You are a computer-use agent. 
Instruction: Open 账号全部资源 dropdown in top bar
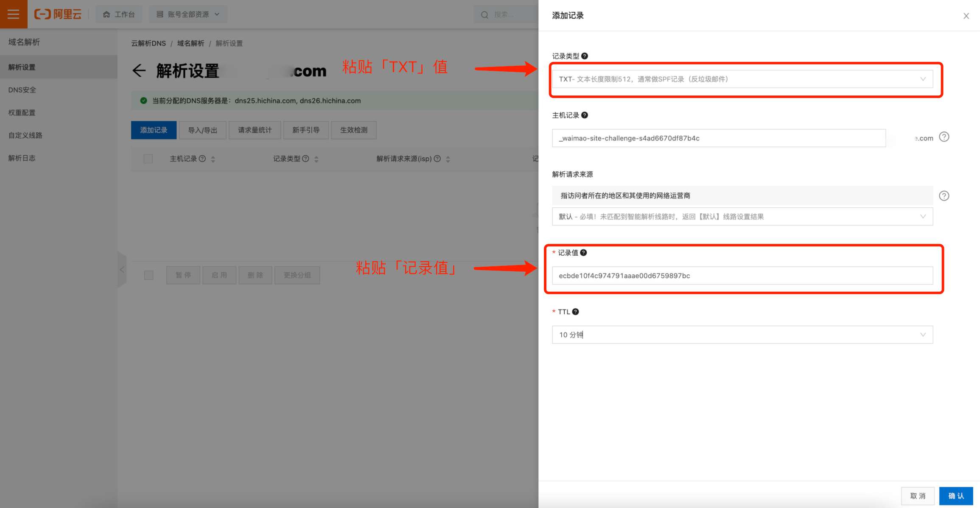pos(188,14)
